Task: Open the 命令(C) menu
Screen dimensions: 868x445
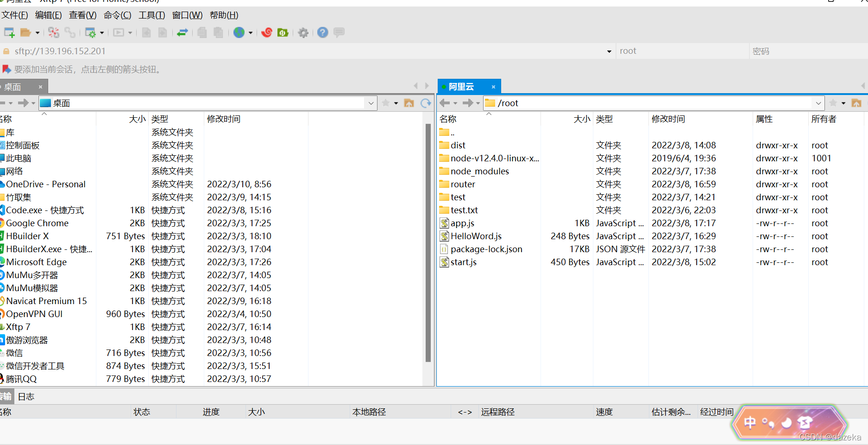Action: 118,15
